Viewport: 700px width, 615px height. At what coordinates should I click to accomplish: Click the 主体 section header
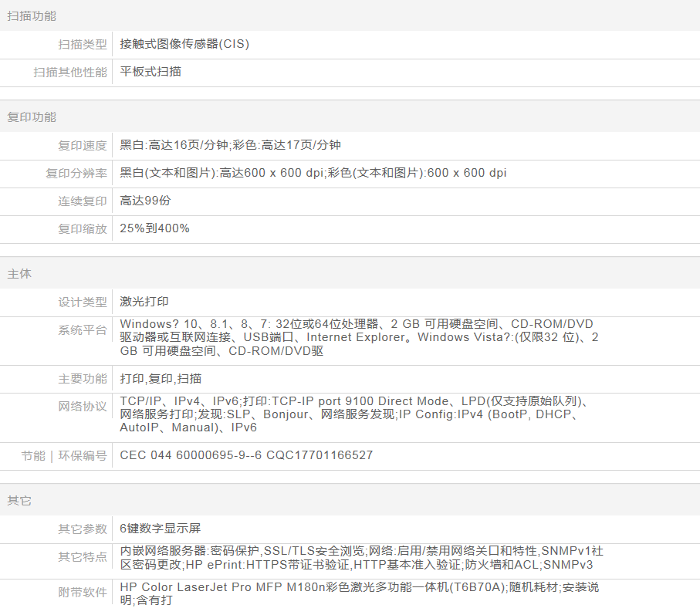click(x=19, y=274)
